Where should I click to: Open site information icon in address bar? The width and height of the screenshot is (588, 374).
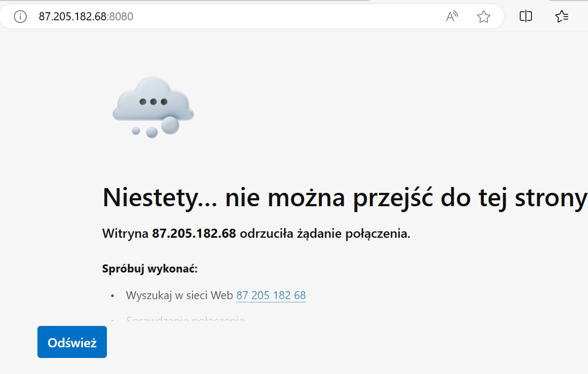coord(20,17)
